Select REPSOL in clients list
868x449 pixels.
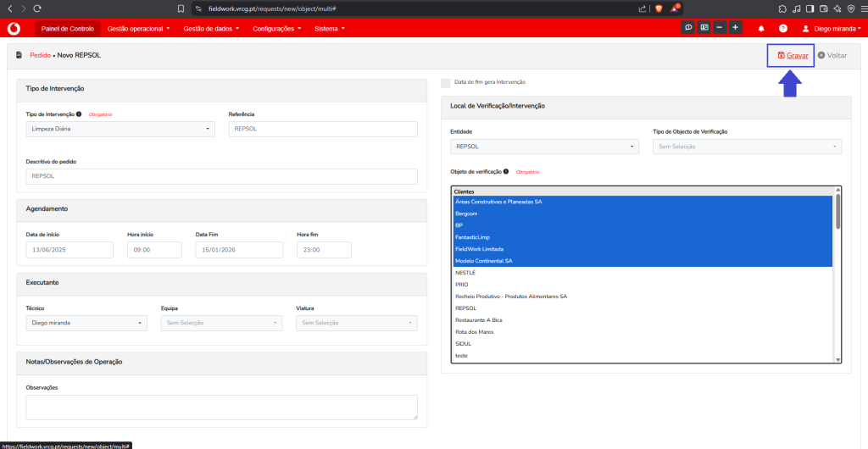(643, 308)
